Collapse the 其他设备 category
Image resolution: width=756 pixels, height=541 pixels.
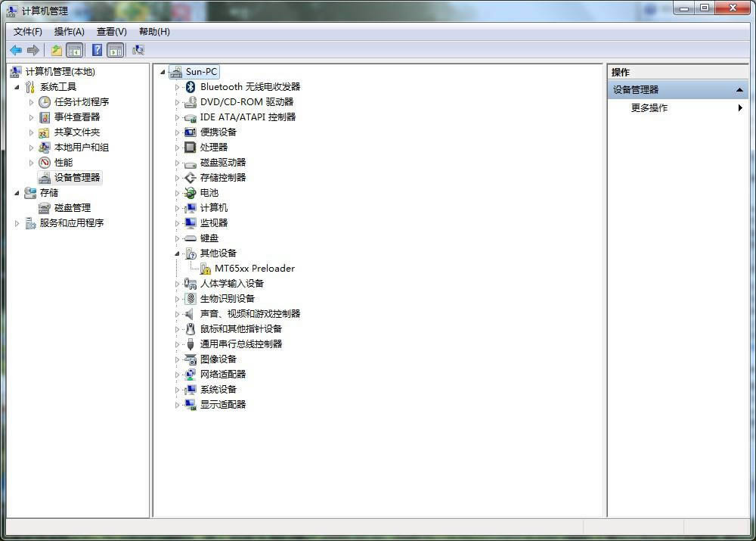pyautogui.click(x=176, y=253)
